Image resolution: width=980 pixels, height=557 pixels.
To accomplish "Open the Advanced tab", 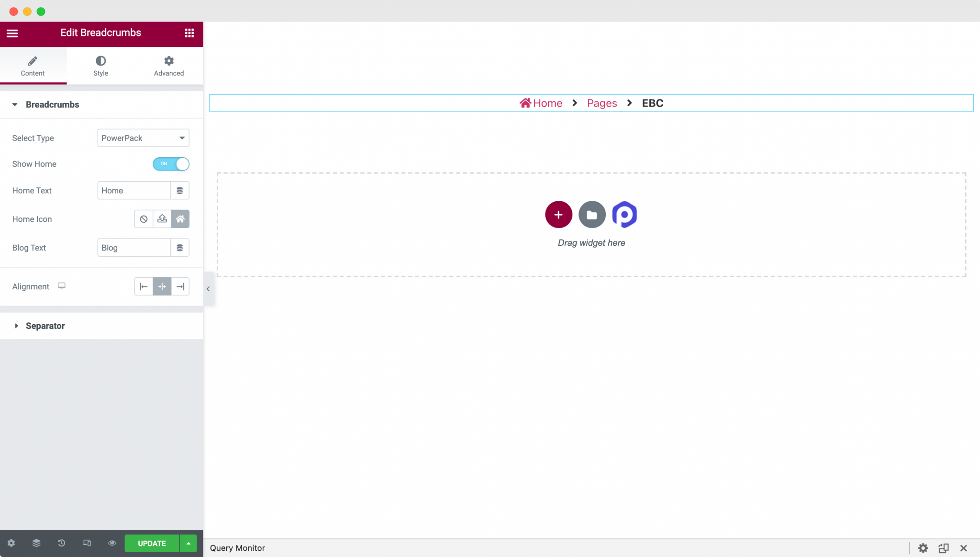I will click(168, 66).
